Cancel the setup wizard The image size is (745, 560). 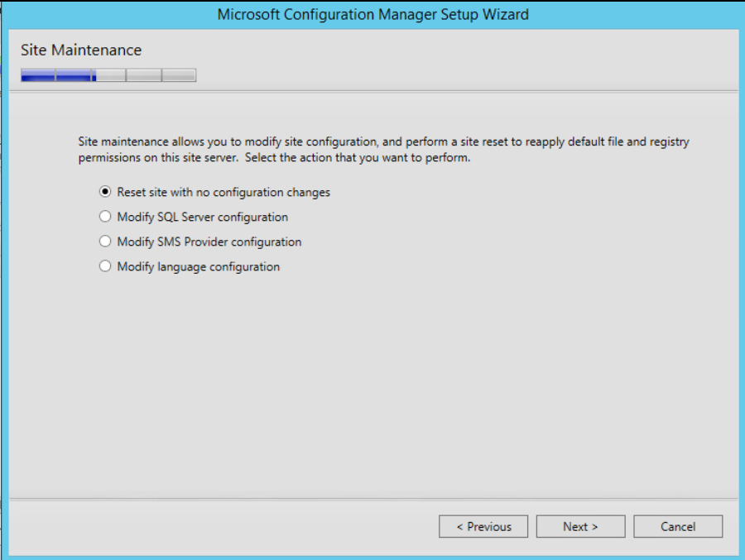678,526
